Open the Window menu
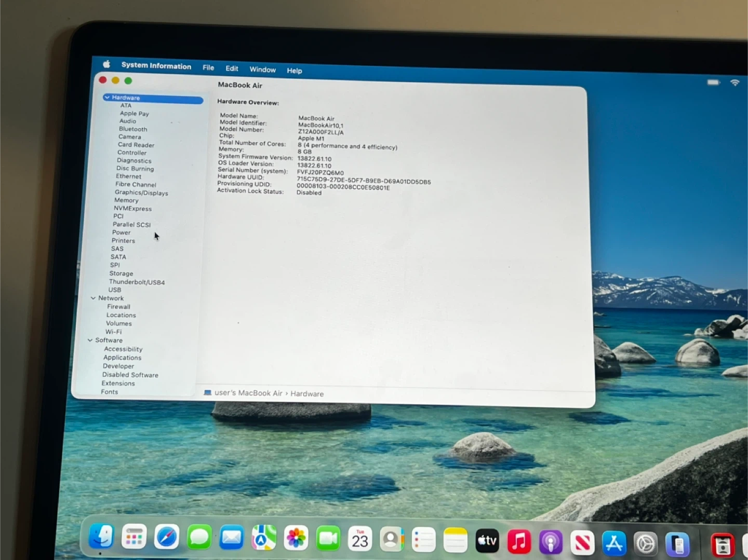Screen dimensions: 748x560 coord(262,70)
